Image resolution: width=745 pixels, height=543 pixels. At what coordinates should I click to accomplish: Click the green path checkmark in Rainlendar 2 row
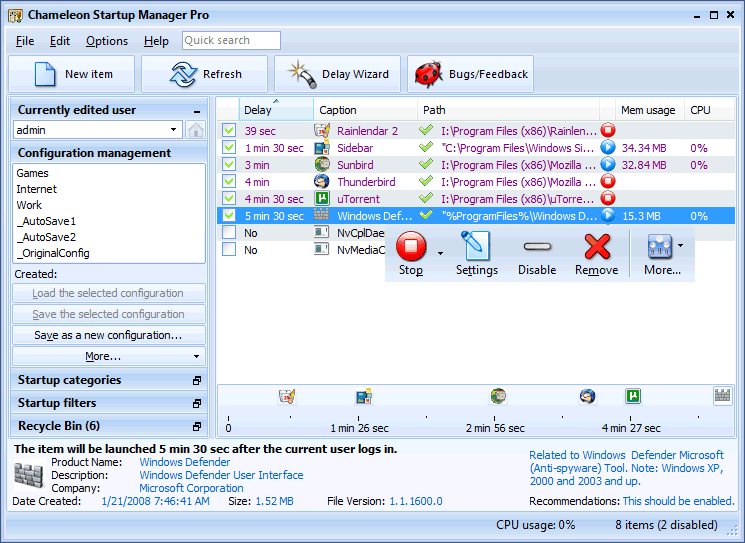point(426,130)
